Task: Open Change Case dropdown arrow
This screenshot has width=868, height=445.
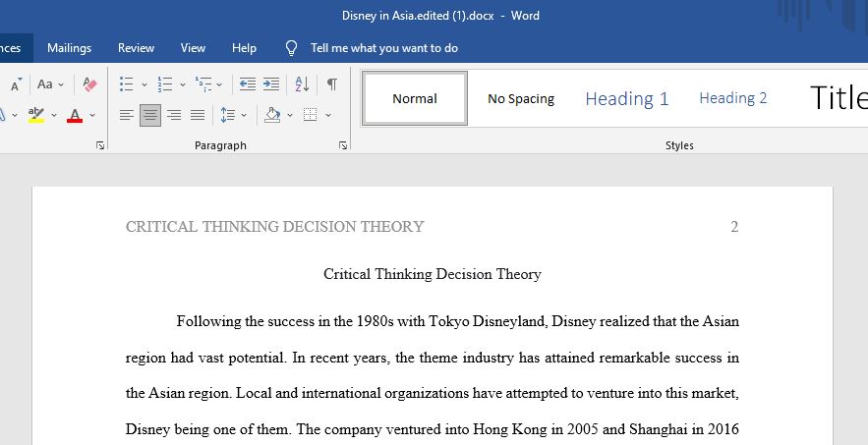Action: [x=61, y=84]
